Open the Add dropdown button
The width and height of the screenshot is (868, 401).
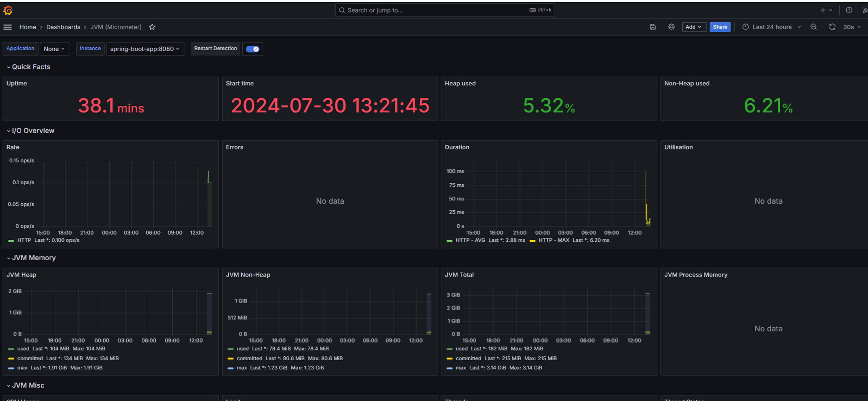point(694,27)
